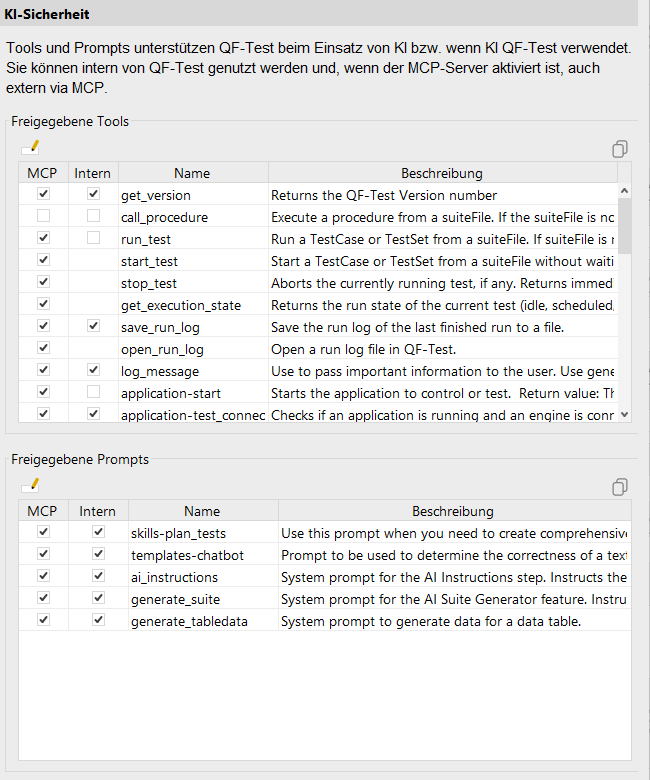
Task: Enable MCP checkbox for call_procedure
Action: point(44,216)
